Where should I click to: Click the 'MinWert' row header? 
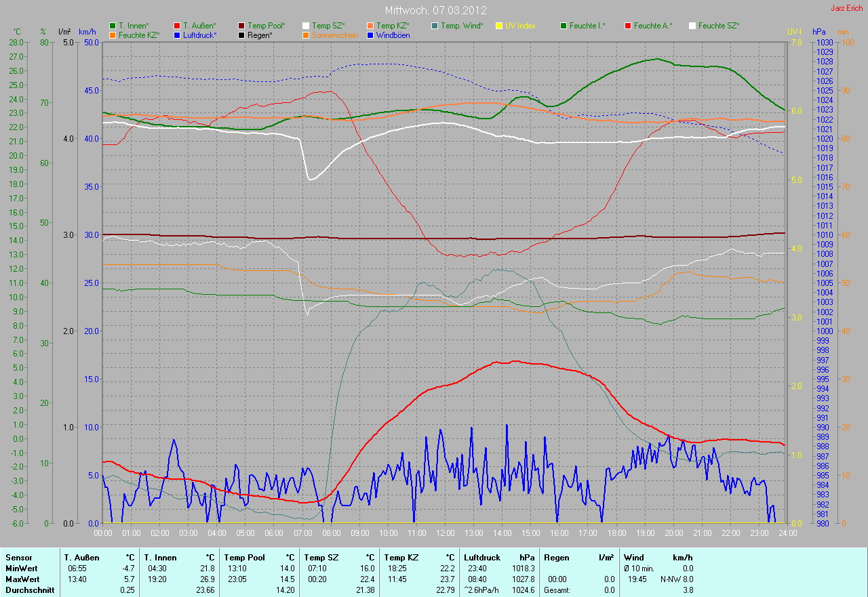pyautogui.click(x=20, y=569)
